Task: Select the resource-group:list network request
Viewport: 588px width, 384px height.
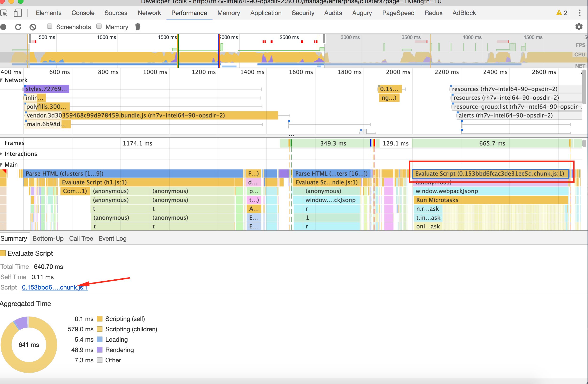Action: pos(517,107)
